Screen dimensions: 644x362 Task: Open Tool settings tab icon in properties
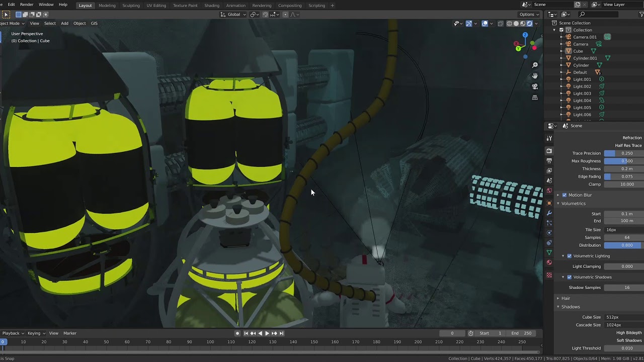tap(549, 138)
